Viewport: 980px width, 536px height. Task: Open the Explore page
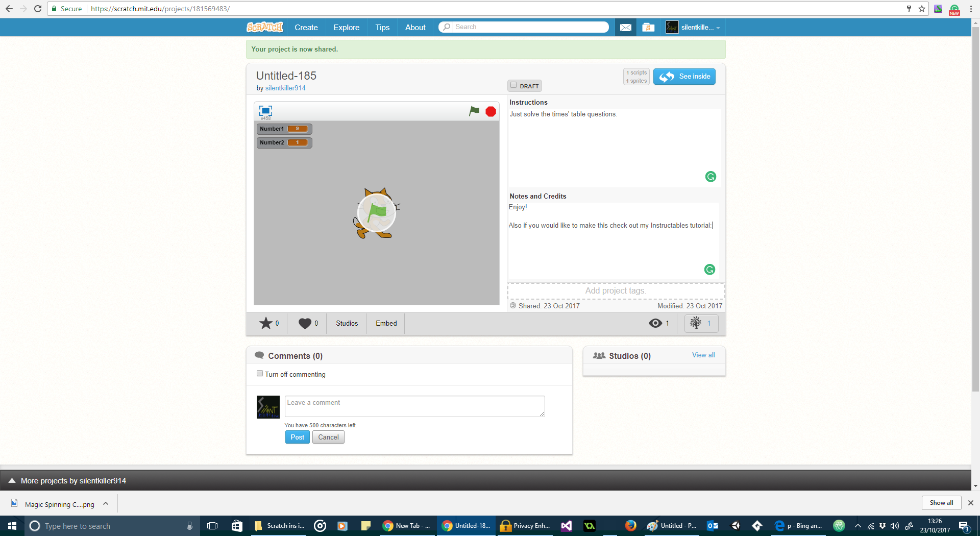(x=346, y=27)
